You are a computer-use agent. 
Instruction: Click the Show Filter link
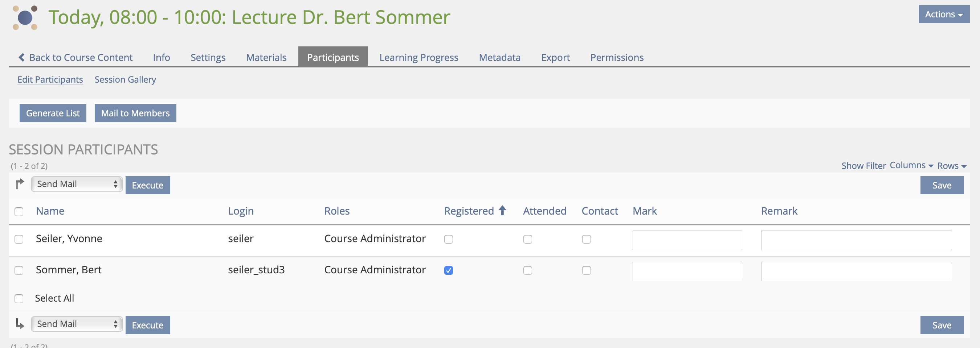(863, 166)
